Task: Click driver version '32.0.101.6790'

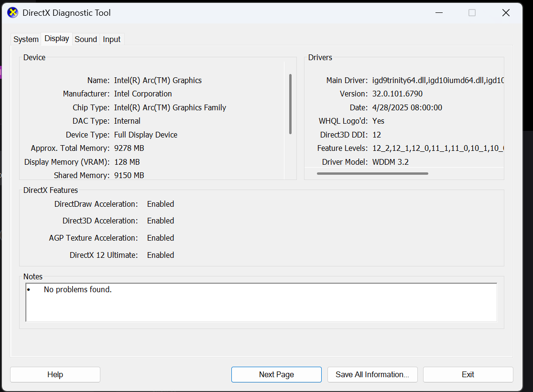Action: [x=397, y=94]
